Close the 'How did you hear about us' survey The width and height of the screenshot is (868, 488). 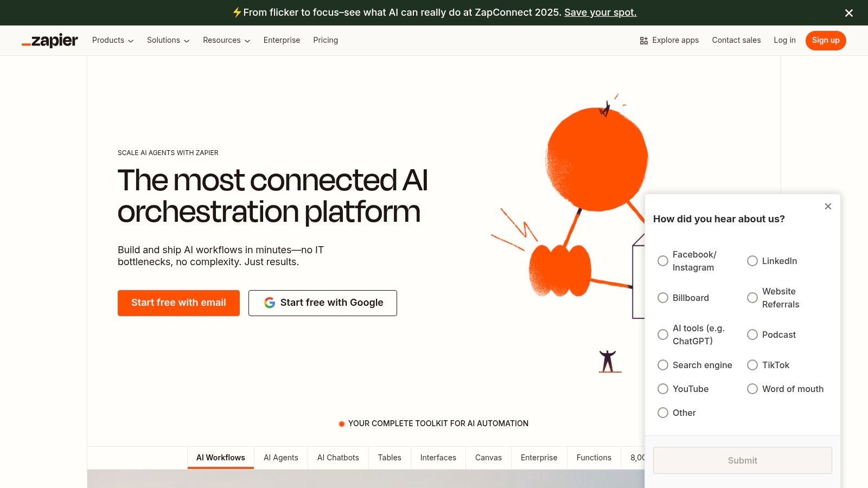coord(828,207)
